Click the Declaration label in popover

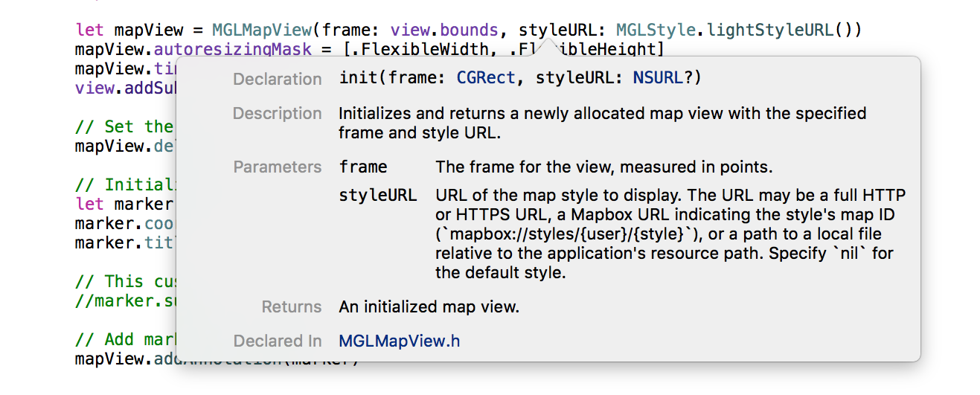(278, 79)
